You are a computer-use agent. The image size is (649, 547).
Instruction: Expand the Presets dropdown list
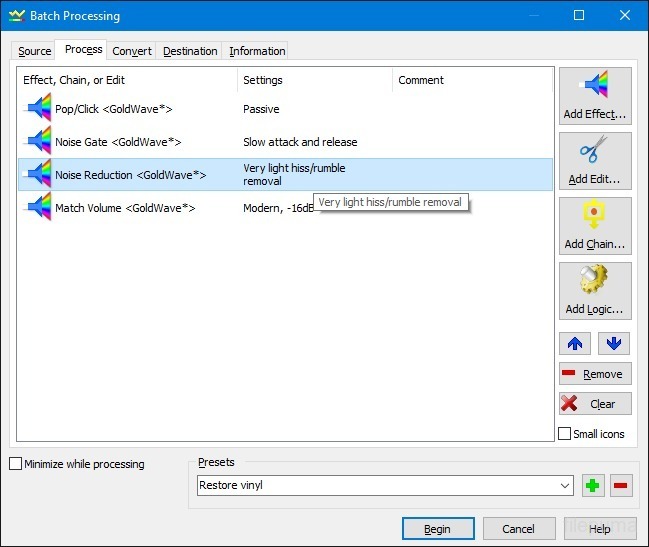pyautogui.click(x=566, y=486)
